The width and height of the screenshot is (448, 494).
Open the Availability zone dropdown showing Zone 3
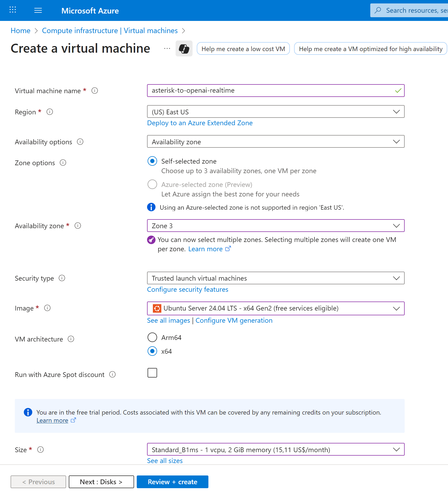click(x=276, y=226)
